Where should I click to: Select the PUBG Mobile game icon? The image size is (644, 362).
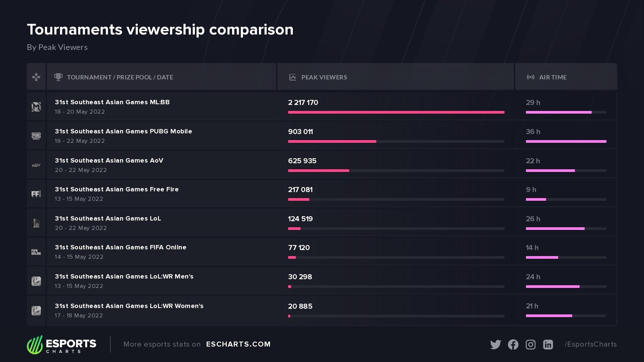pos(36,136)
